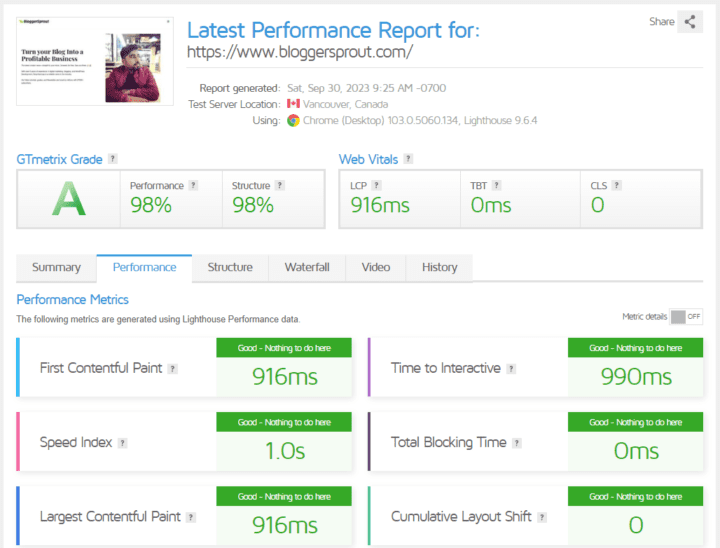Viewport: 720px width, 548px height.
Task: Click the Web Vitals heading
Action: pos(368,159)
